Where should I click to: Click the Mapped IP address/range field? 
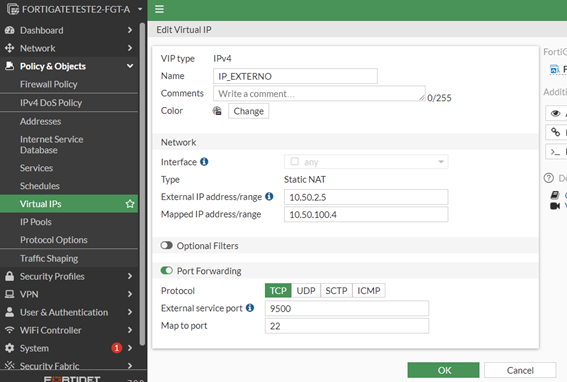[366, 215]
